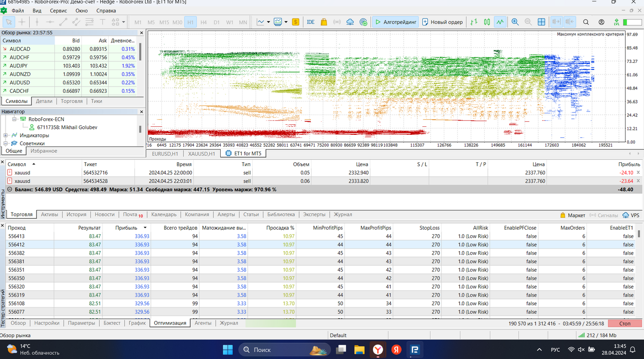
Task: Open the chart templates dropdown arrow
Action: pos(286,22)
